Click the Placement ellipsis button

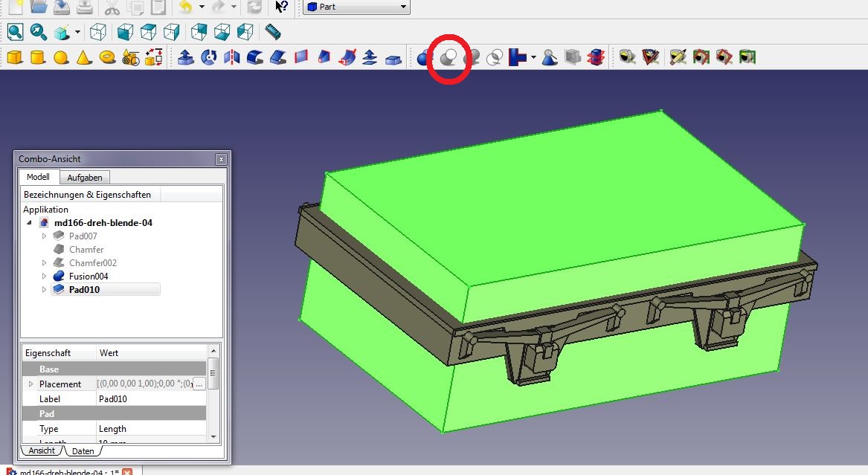tap(199, 384)
